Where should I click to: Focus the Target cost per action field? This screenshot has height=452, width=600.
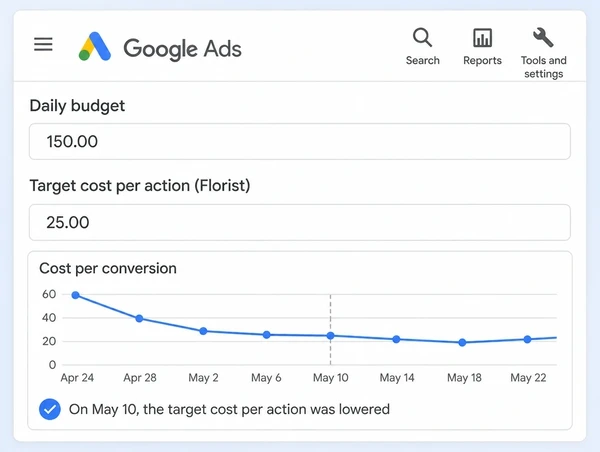300,222
